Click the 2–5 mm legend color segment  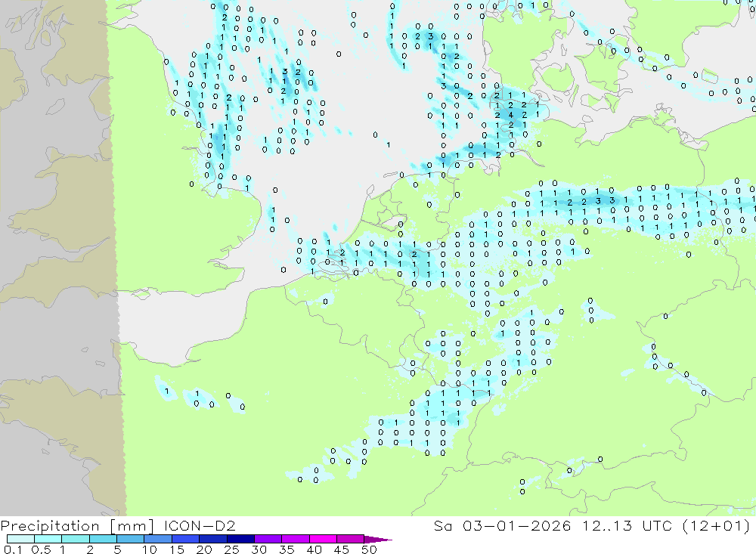click(x=103, y=539)
